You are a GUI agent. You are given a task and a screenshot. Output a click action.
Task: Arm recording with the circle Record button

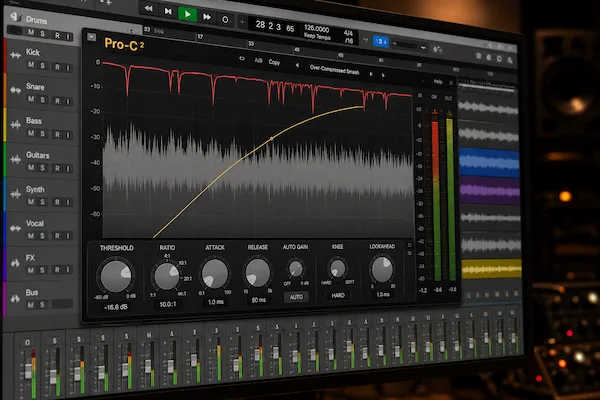(225, 20)
